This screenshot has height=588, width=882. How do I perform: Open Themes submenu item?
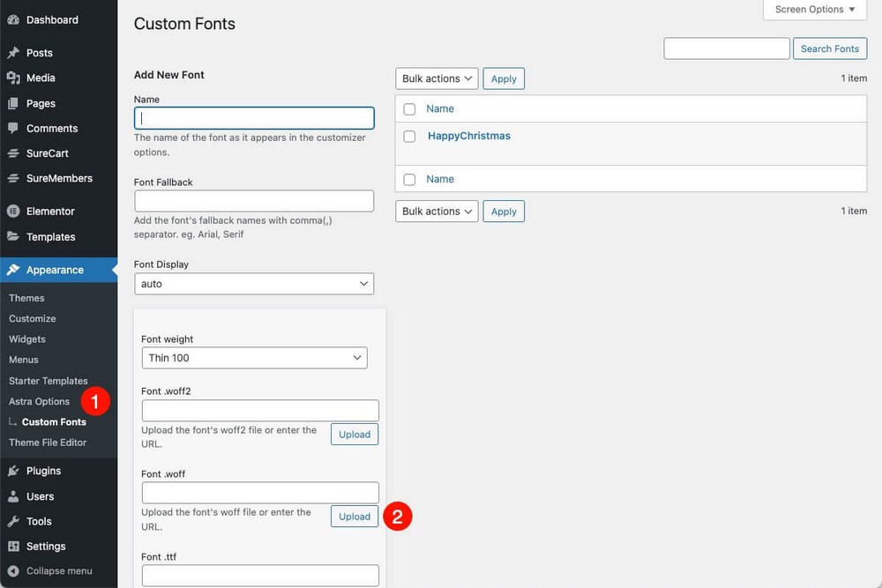(x=26, y=298)
